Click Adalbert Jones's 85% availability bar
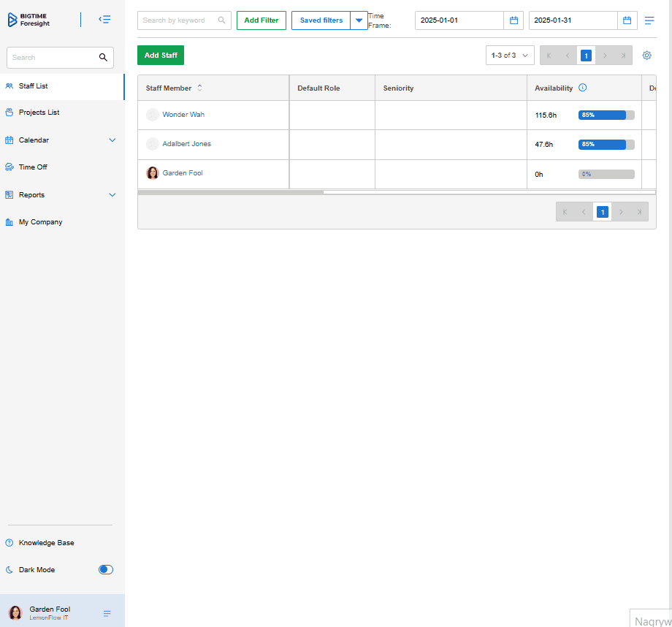This screenshot has width=672, height=627. 606,145
